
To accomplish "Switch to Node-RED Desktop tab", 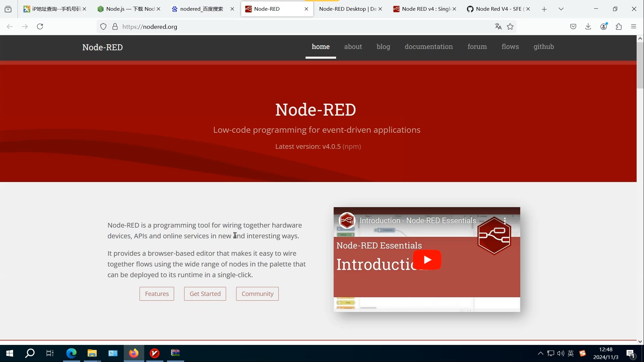I will (347, 9).
